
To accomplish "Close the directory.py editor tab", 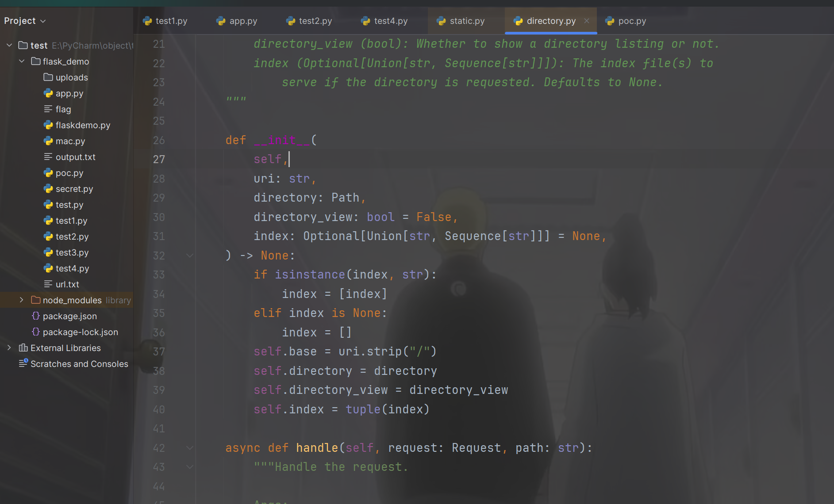I will (x=587, y=21).
